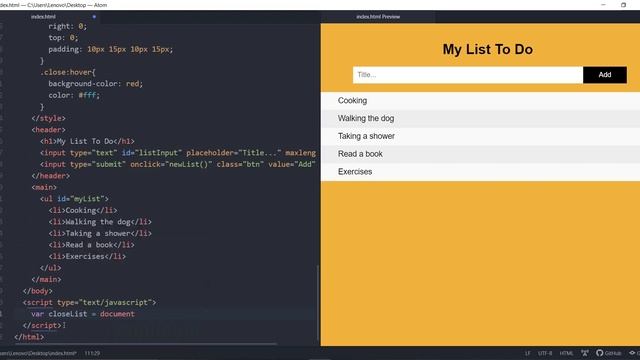Click the .close:hover selector line
Viewport: 640px width, 360px height.
pos(68,72)
